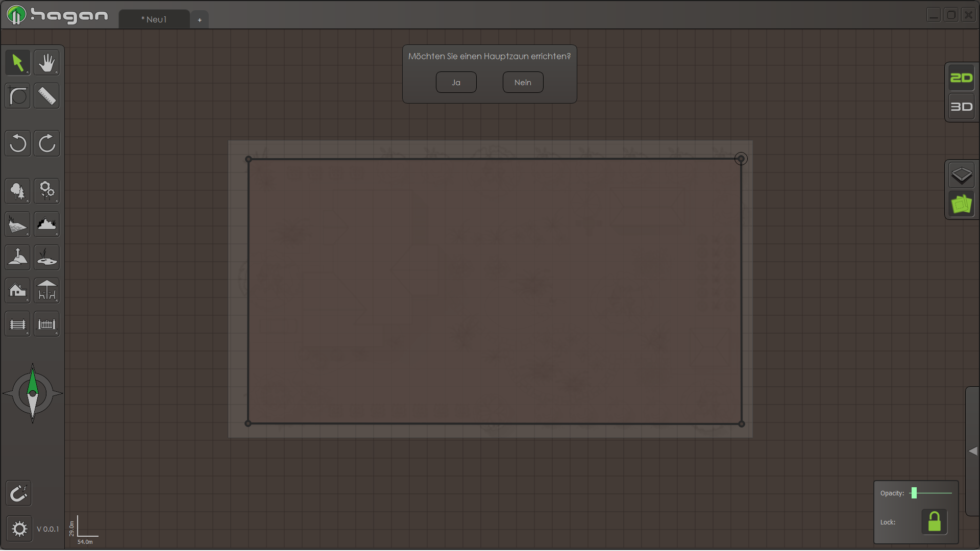Screen dimensions: 980x551
Task: Open a new project tab with plus
Action: pyautogui.click(x=200, y=19)
